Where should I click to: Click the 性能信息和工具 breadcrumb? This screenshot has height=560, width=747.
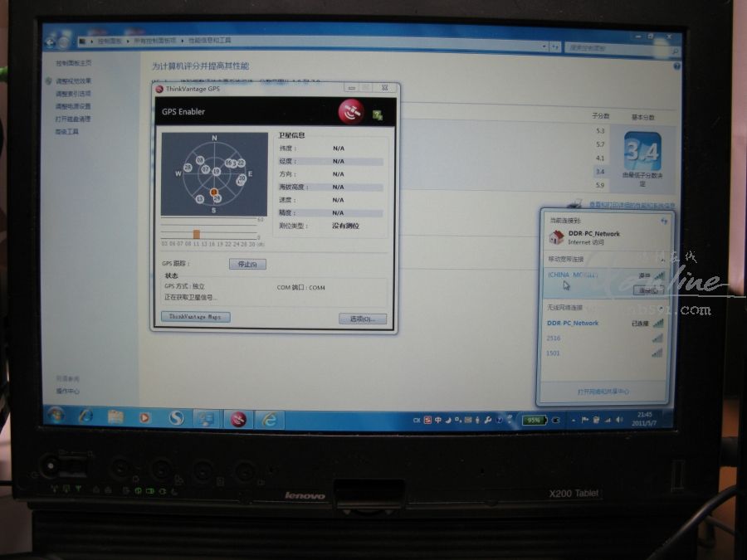pyautogui.click(x=210, y=41)
